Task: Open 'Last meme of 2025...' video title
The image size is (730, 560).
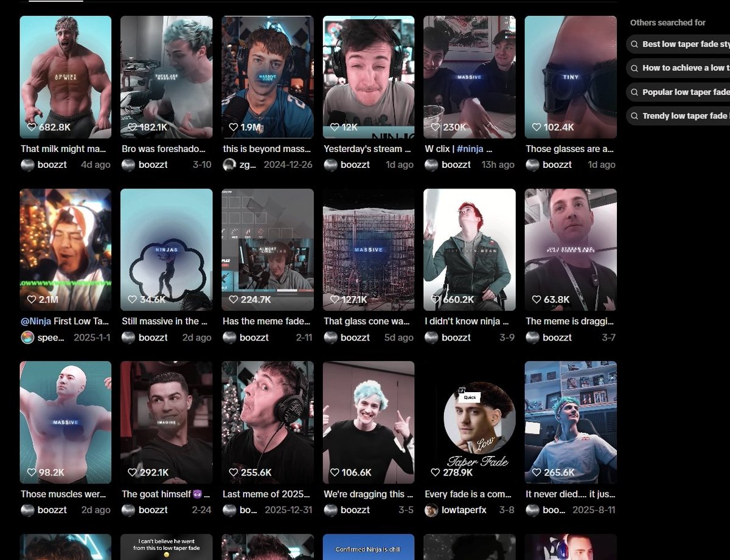Action: point(266,494)
